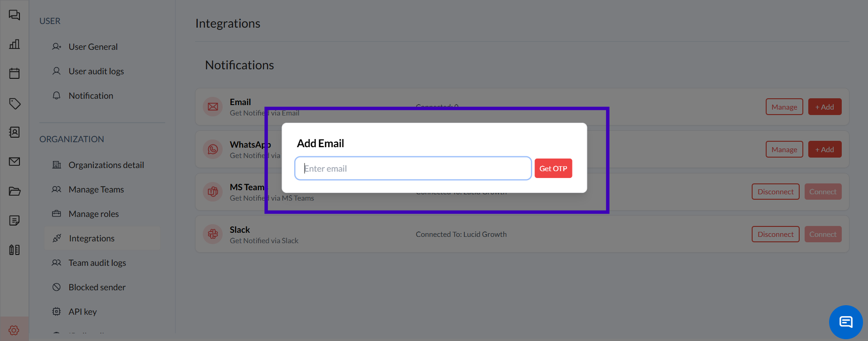Click Manage for WhatsApp notifications
Screen dimensions: 868x341
coord(784,149)
